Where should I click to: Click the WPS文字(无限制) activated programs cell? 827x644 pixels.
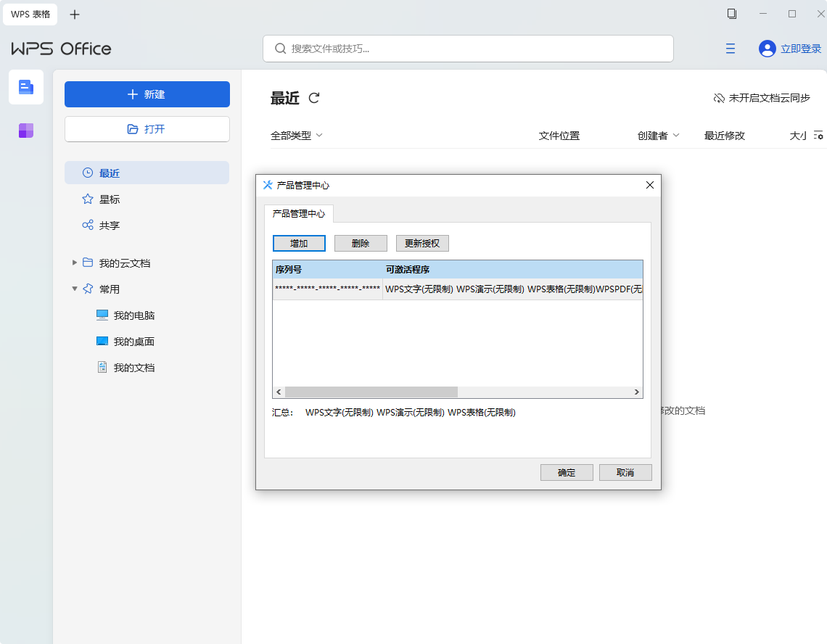[513, 289]
